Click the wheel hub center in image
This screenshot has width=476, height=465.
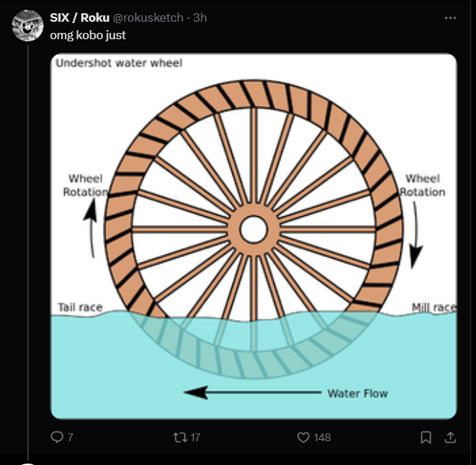[x=253, y=229]
